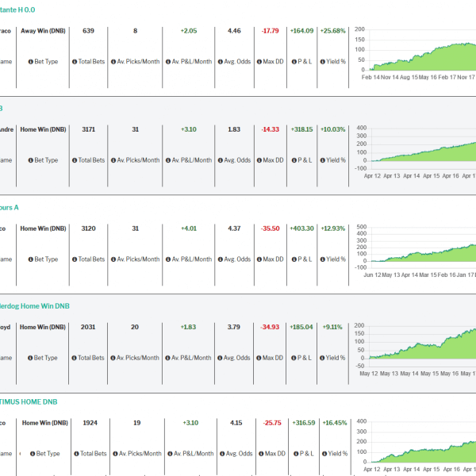
Task: Click info icon for Max DD under -25.75
Action: tap(261, 454)
